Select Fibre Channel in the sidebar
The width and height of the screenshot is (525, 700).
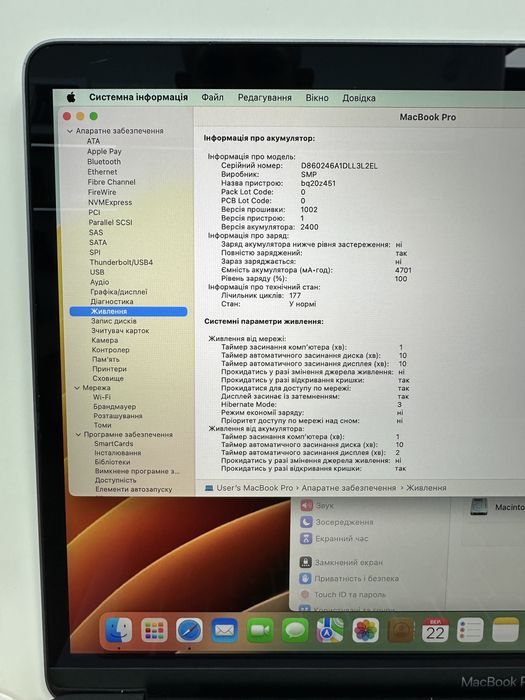[x=111, y=182]
